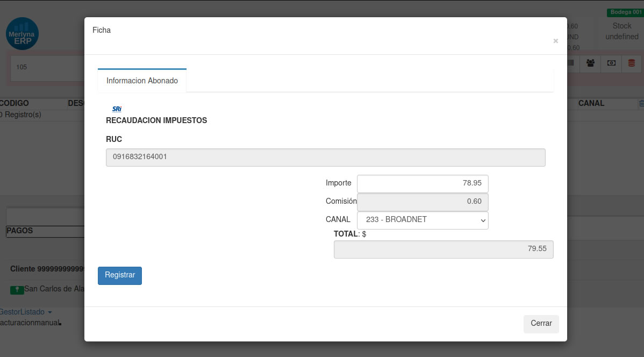Click the Merlyna ERP logo
The image size is (644, 357).
pyautogui.click(x=22, y=33)
